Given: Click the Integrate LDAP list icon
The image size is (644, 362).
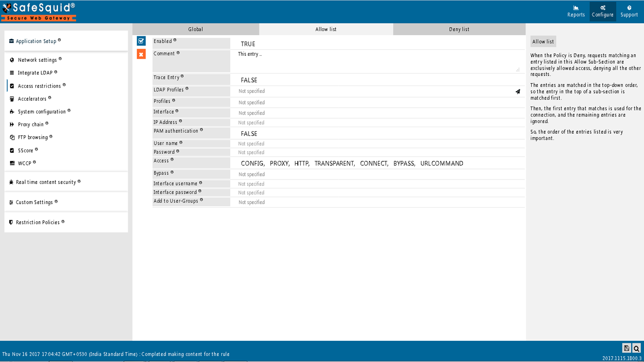Looking at the screenshot, I should tap(12, 73).
